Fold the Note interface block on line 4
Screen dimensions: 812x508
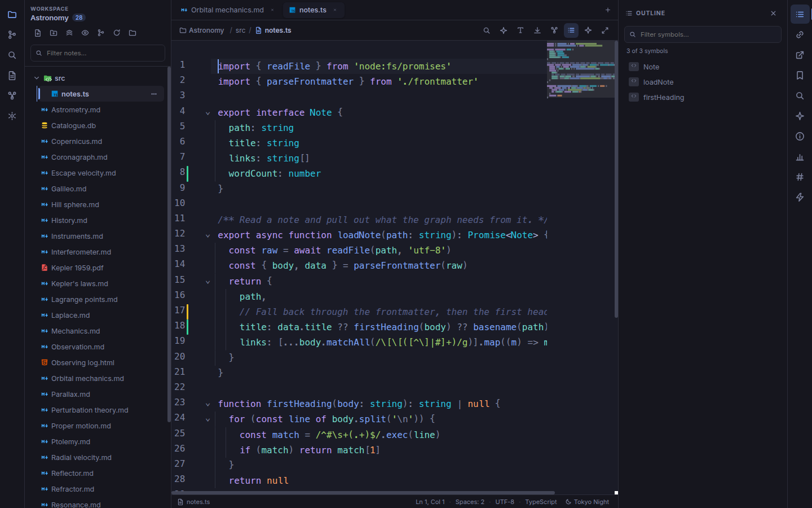point(208,113)
